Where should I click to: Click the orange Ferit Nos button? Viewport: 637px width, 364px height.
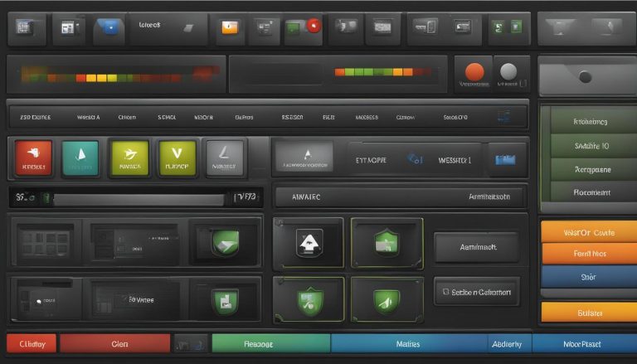coord(589,254)
